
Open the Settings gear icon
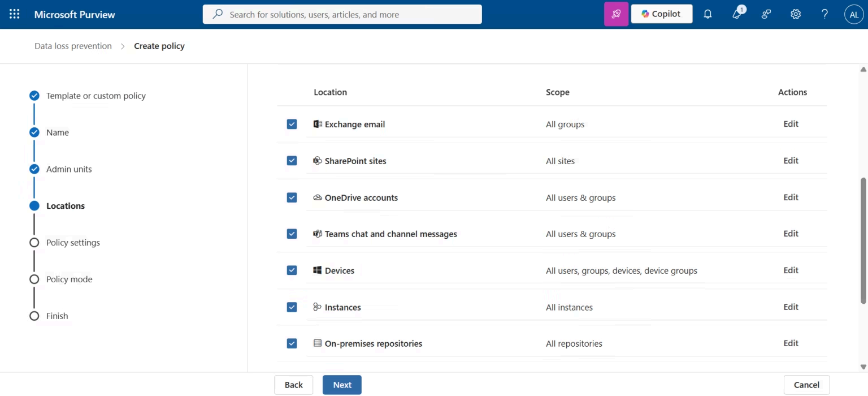pyautogui.click(x=796, y=14)
